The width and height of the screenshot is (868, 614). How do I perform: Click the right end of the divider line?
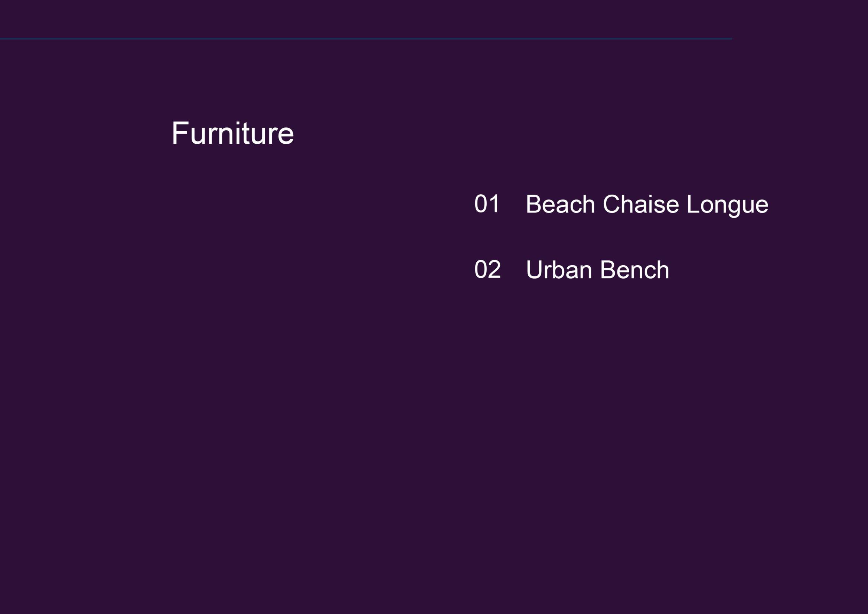[730, 39]
